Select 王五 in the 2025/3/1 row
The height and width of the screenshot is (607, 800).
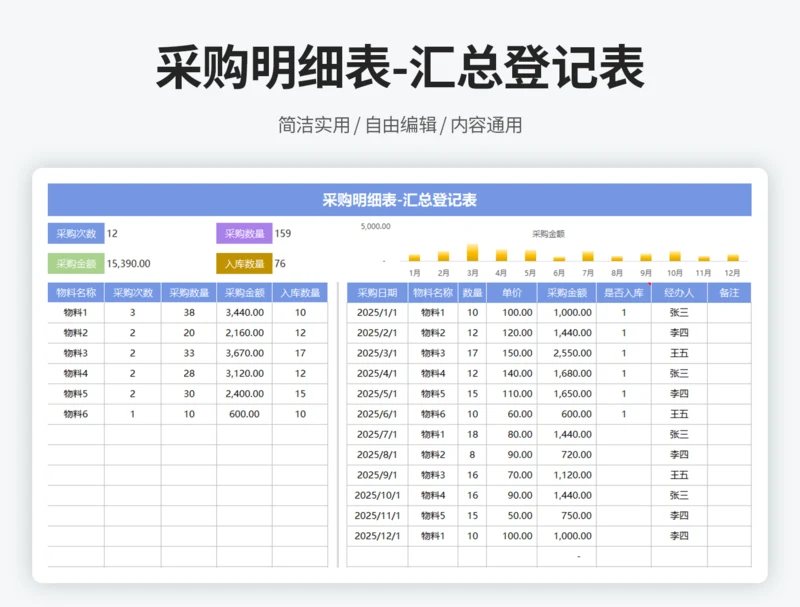(x=679, y=353)
